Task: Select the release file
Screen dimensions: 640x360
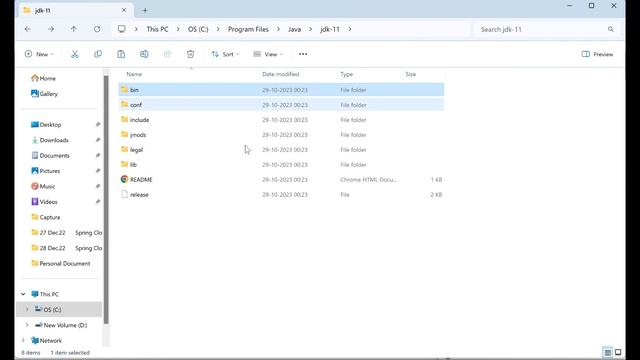Action: click(x=281, y=195)
